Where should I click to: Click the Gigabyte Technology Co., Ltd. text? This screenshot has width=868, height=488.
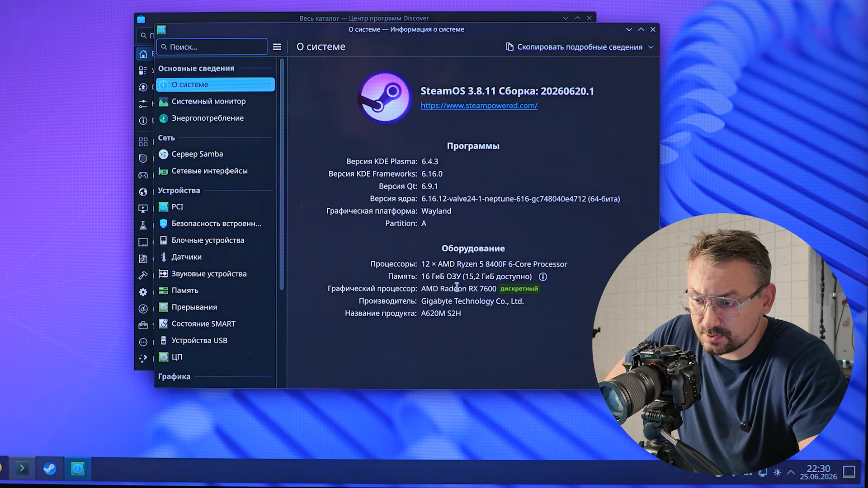point(472,301)
